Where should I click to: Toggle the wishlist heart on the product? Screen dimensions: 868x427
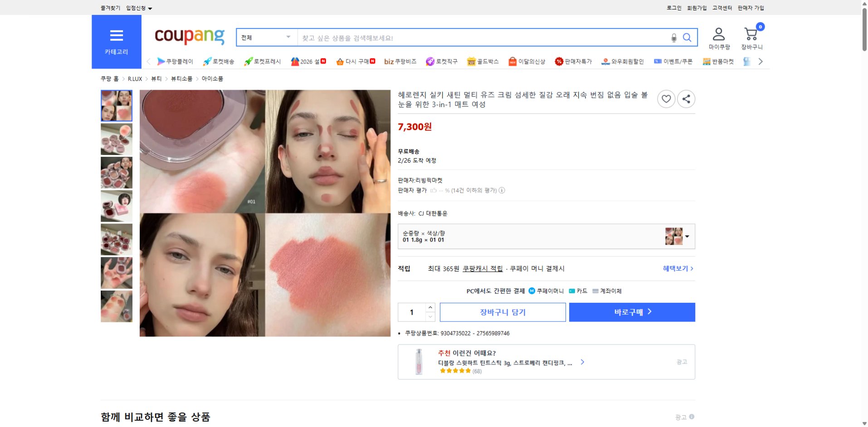(666, 99)
